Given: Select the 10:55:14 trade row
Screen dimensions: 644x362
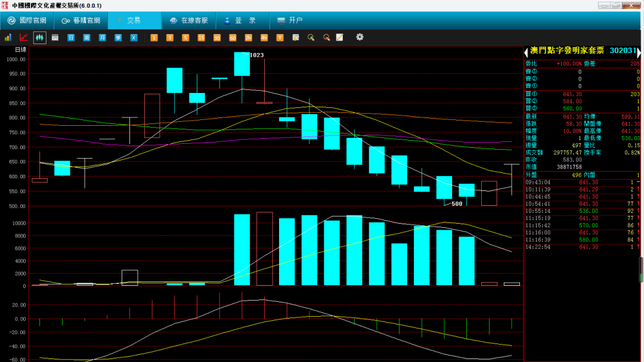Looking at the screenshot, I should (x=582, y=211).
